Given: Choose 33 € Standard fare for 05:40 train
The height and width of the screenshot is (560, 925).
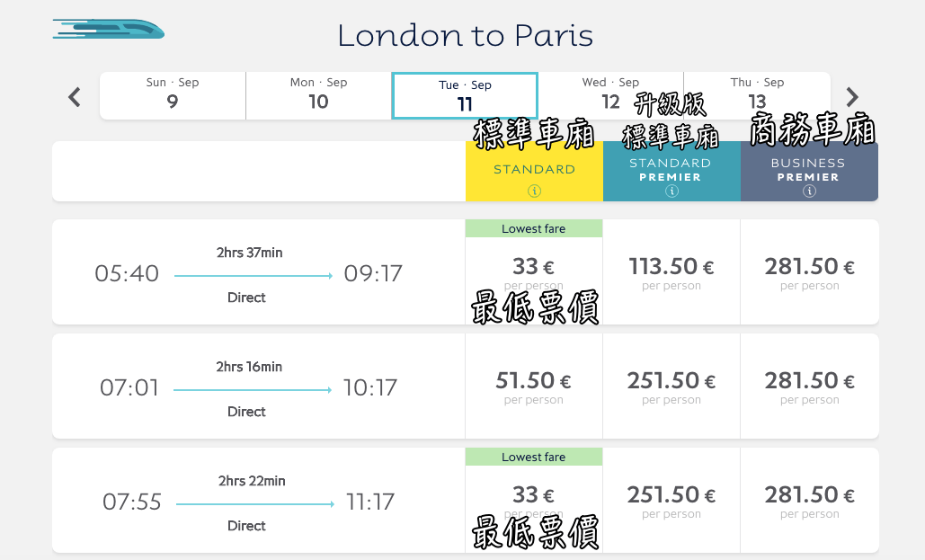Looking at the screenshot, I should click(534, 271).
